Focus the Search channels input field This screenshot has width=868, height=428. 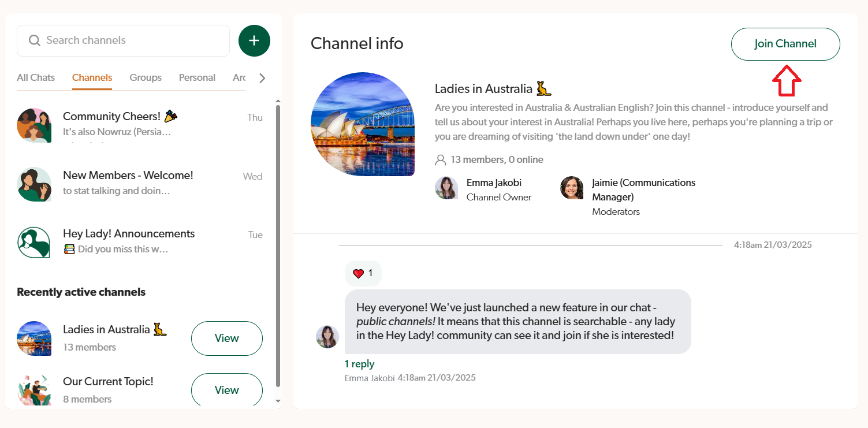click(124, 40)
